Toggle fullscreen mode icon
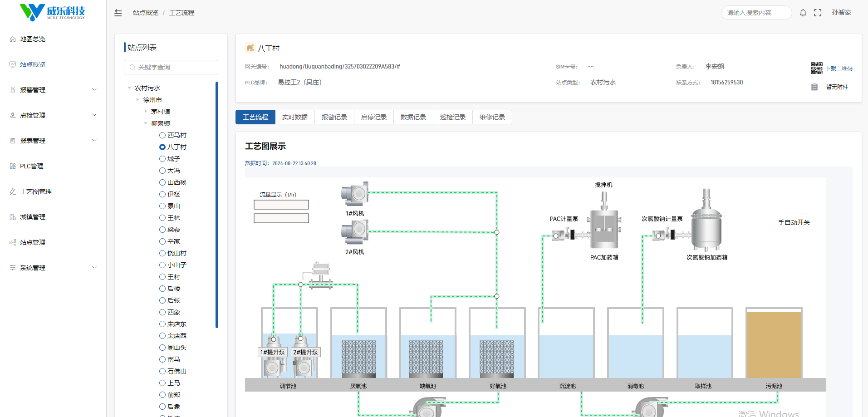This screenshot has height=417, width=868. click(x=818, y=13)
